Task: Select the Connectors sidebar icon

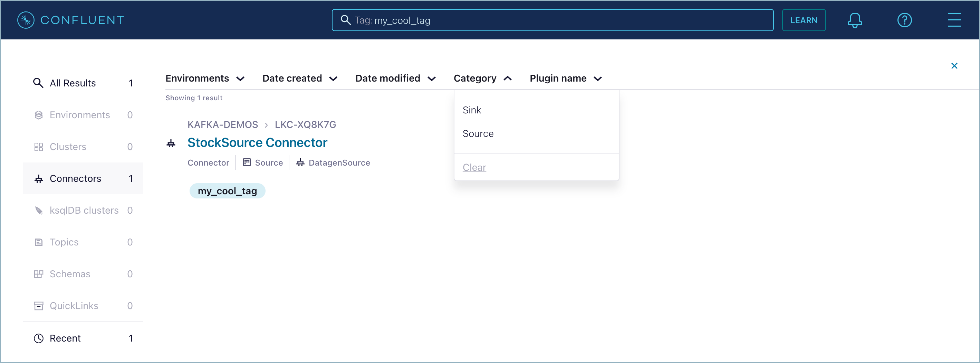Action: 38,178
